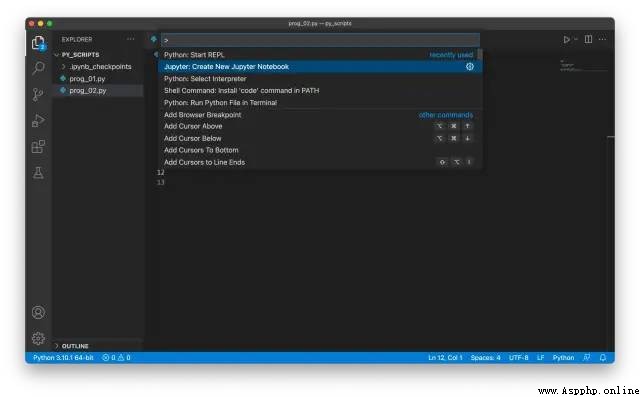
Task: Change encoding via UTF-8 status item
Action: point(518,357)
